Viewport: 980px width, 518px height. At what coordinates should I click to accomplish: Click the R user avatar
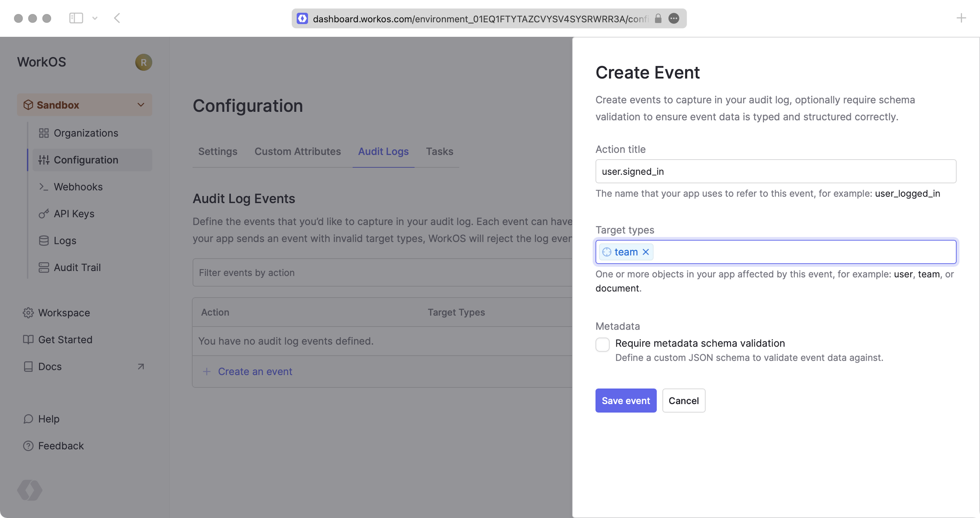(143, 62)
